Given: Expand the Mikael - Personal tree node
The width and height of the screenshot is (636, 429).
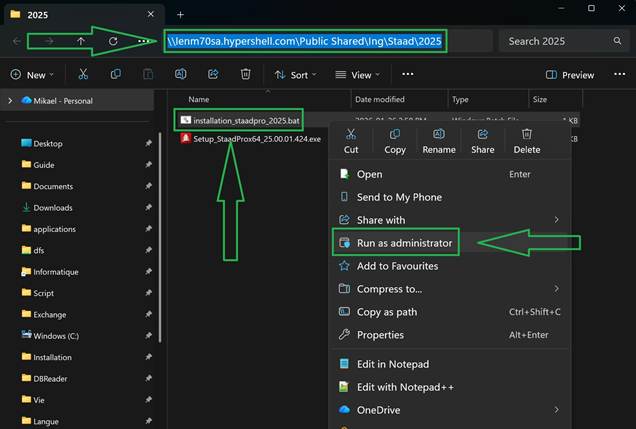Looking at the screenshot, I should click(x=10, y=101).
